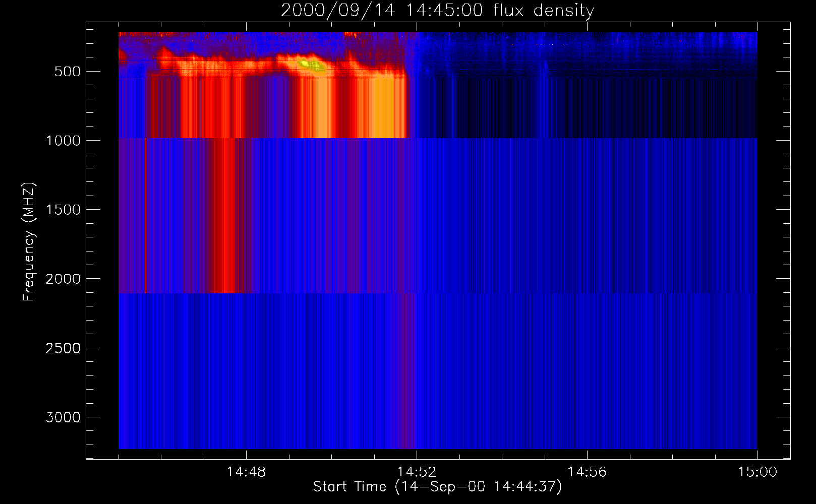Click the plot title '2000/09/14 14:45:00 flux density'
The width and height of the screenshot is (816, 504).
pos(437,11)
